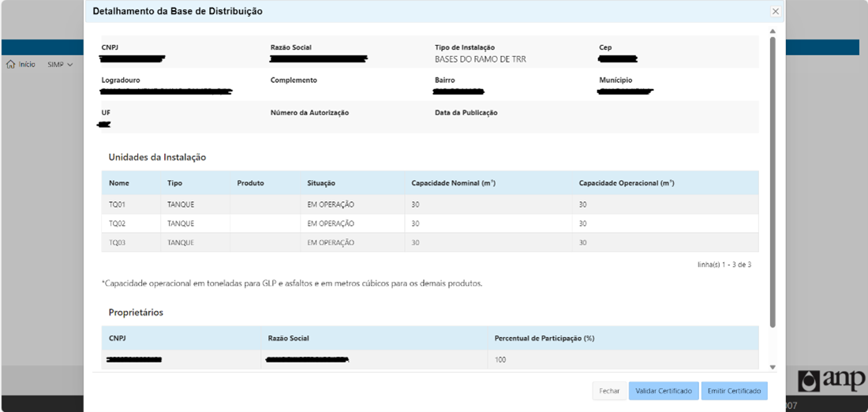Click the Fechar button
The width and height of the screenshot is (868, 412).
[x=609, y=391]
